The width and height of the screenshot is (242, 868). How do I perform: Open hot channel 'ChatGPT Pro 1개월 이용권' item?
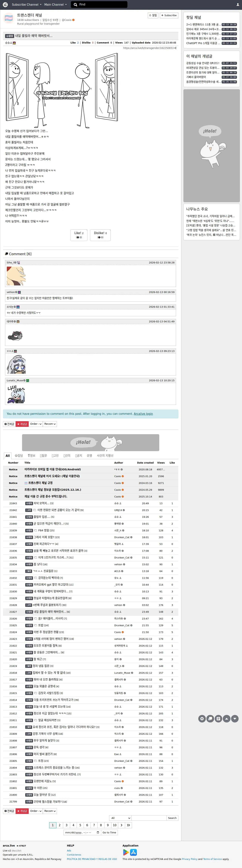click(x=204, y=43)
